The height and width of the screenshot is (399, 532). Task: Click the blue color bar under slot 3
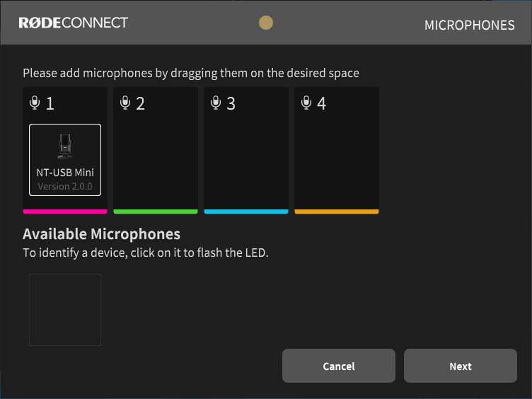pos(246,211)
